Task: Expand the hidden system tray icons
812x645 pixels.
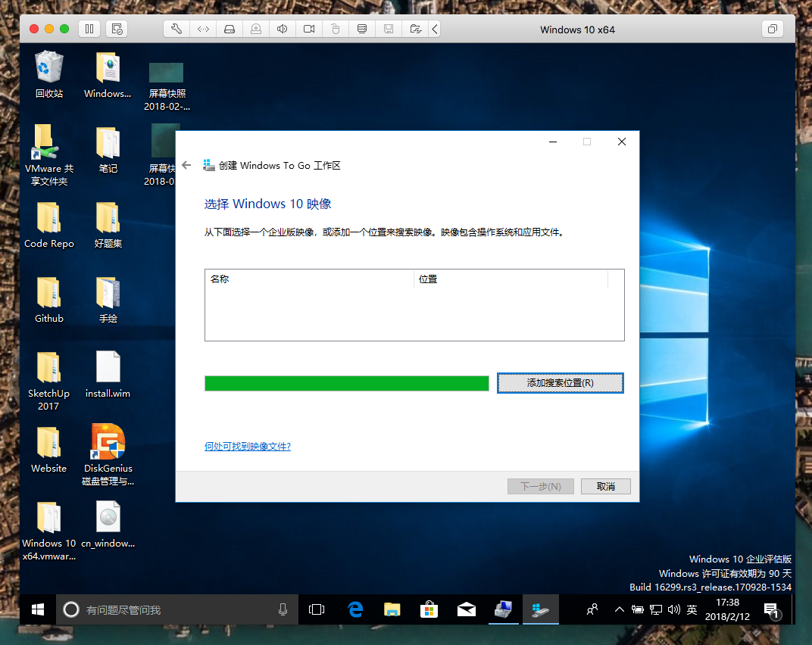Action: (x=619, y=609)
